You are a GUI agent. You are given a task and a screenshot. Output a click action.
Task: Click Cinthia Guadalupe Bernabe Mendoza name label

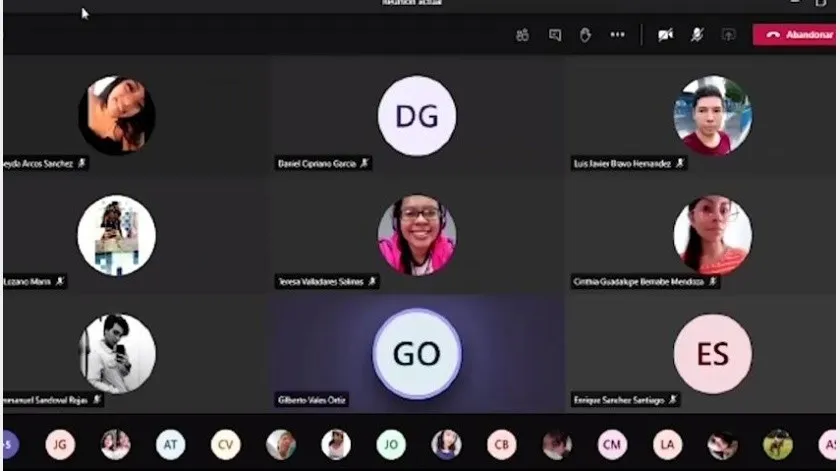click(x=639, y=282)
